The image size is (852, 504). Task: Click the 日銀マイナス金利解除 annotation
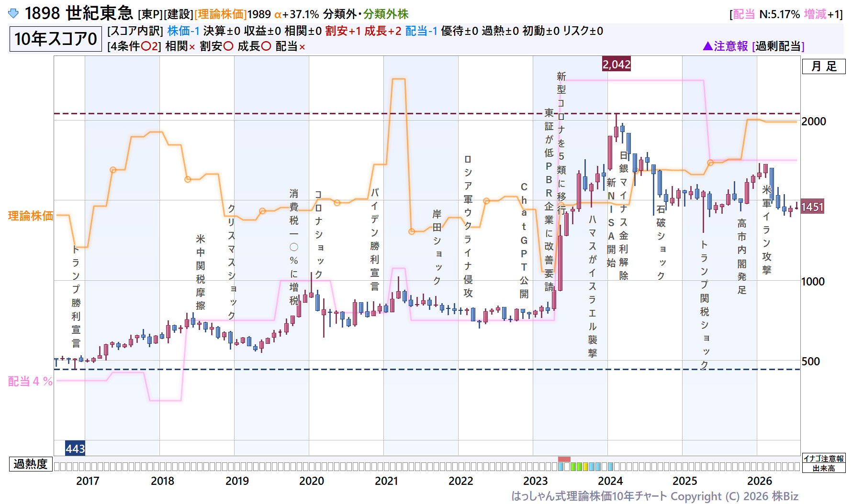624,215
